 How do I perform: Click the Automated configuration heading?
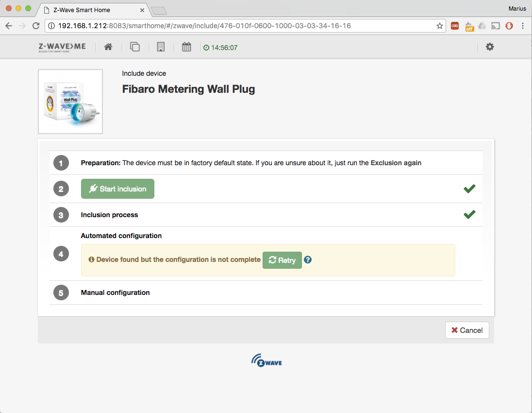(121, 236)
